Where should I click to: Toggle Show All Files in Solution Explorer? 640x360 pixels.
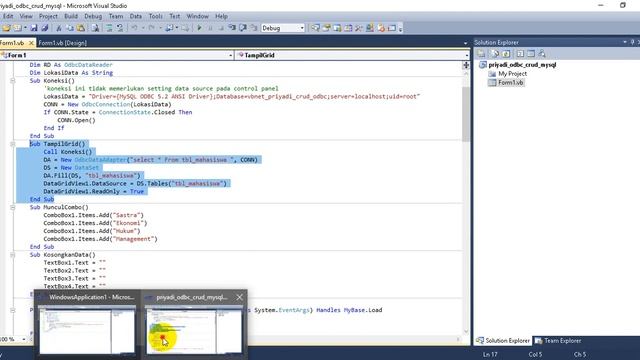[x=495, y=53]
